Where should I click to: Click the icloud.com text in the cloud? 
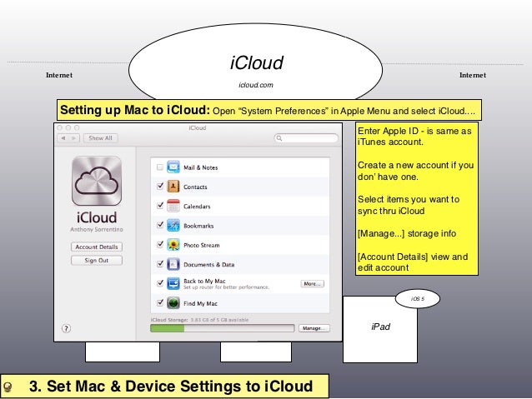click(256, 85)
